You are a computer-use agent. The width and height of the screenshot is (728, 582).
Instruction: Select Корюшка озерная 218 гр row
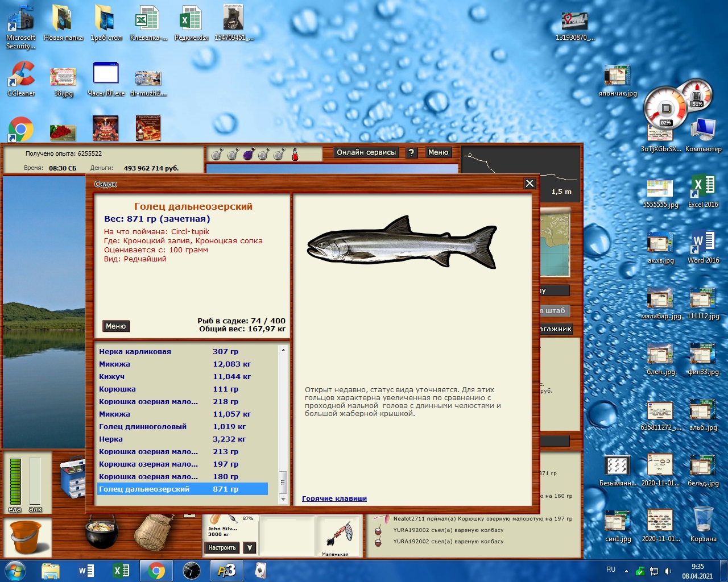(x=182, y=401)
